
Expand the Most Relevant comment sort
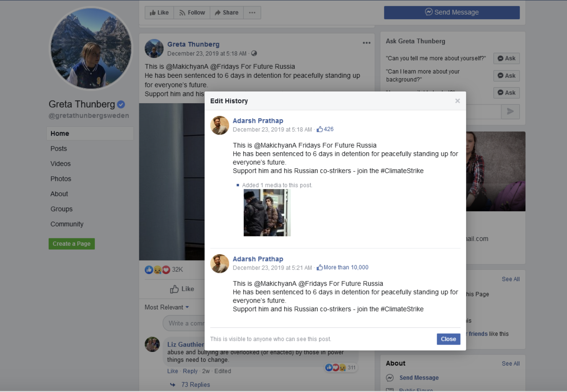click(x=167, y=307)
